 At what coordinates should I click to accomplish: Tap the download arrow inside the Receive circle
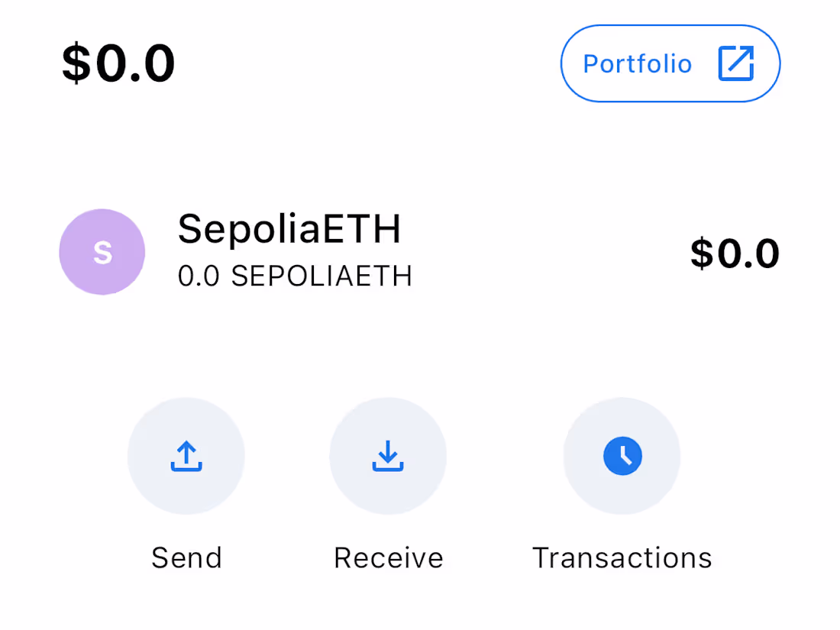click(388, 456)
